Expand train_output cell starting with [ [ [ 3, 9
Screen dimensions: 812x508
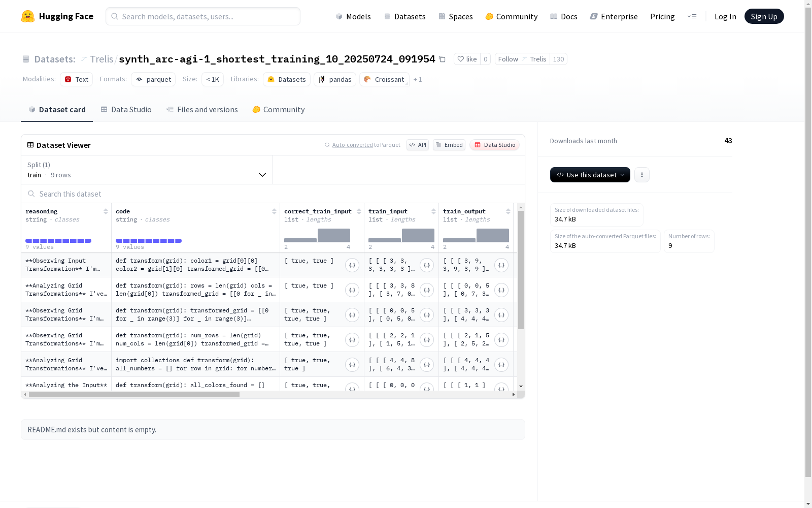coord(501,265)
